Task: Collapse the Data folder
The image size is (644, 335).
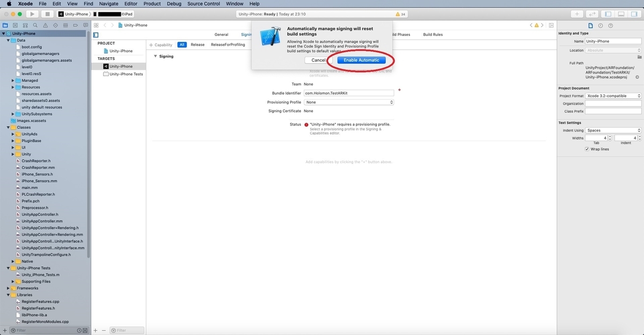Action: point(8,40)
